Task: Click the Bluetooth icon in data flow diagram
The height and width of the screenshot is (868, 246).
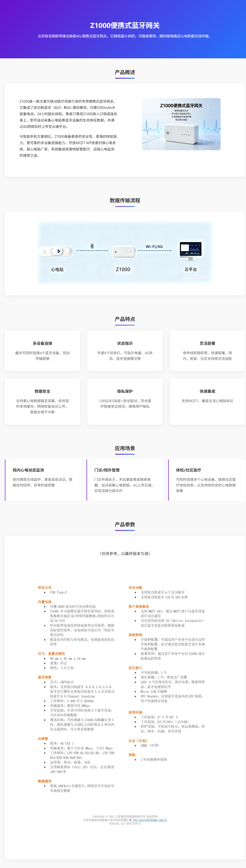Action: tap(92, 246)
